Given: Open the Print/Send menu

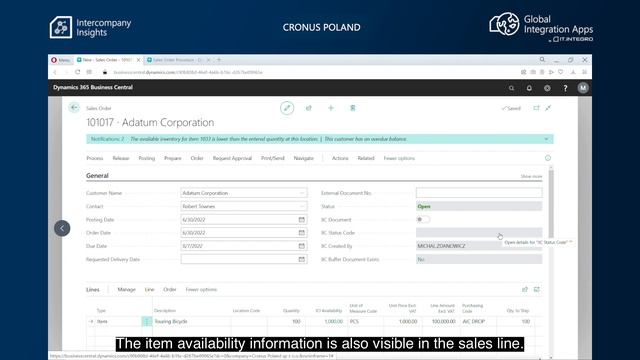Looking at the screenshot, I should click(x=273, y=158).
